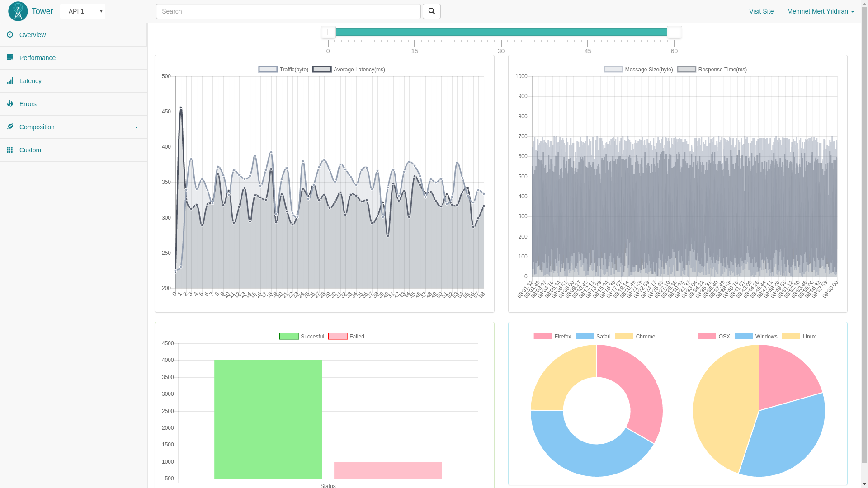Toggle the Windows legend entry

click(x=756, y=337)
